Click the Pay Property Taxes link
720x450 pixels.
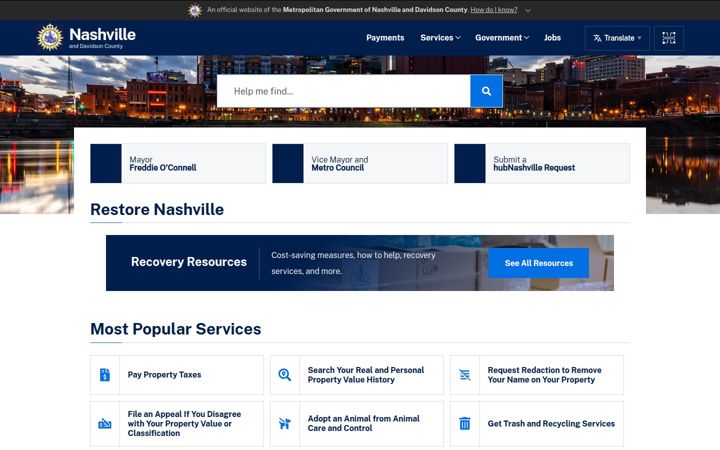pos(164,375)
